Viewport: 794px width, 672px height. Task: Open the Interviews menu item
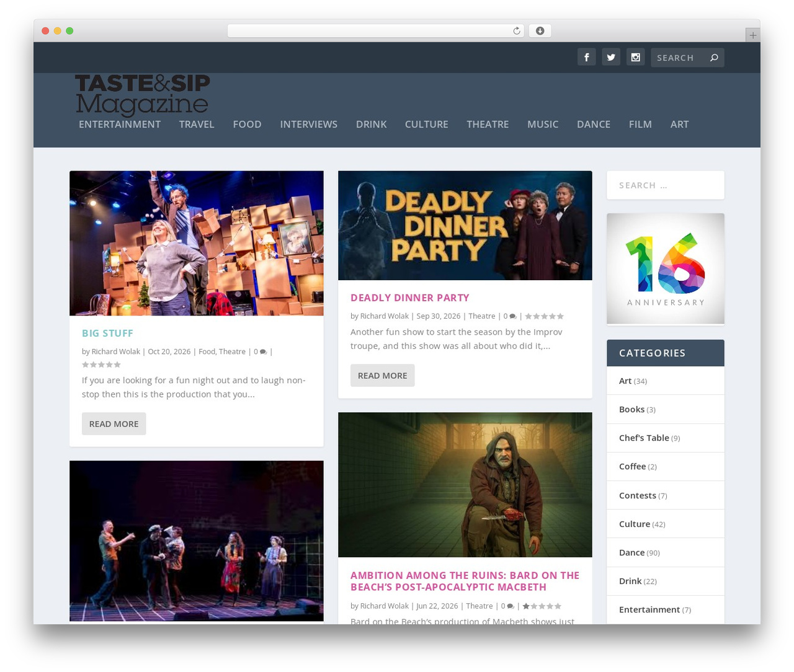[309, 124]
